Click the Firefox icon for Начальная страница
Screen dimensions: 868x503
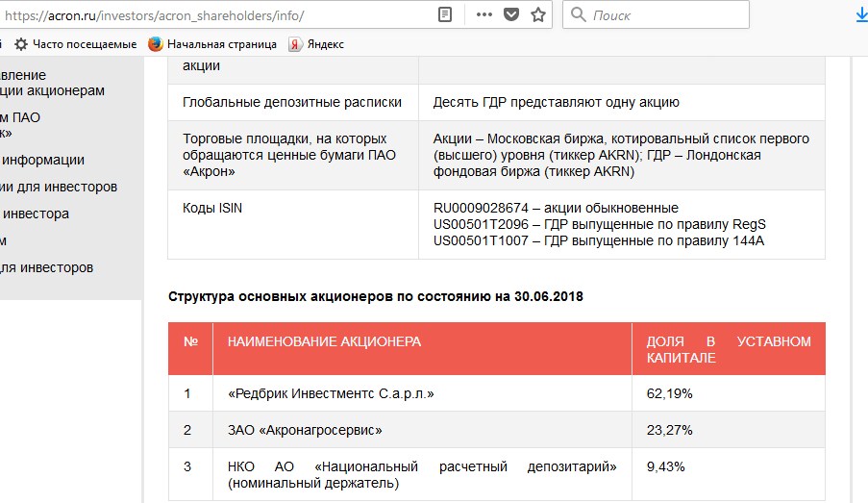coord(156,44)
